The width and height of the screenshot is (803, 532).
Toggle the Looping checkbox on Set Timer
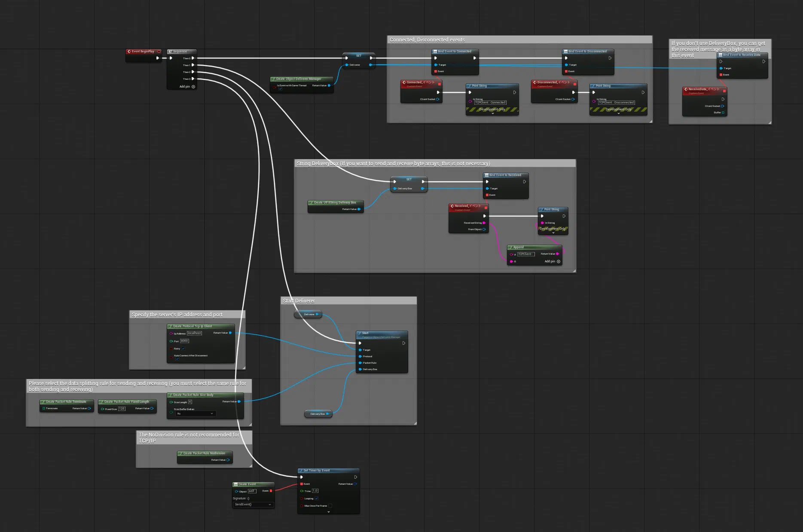(317, 499)
